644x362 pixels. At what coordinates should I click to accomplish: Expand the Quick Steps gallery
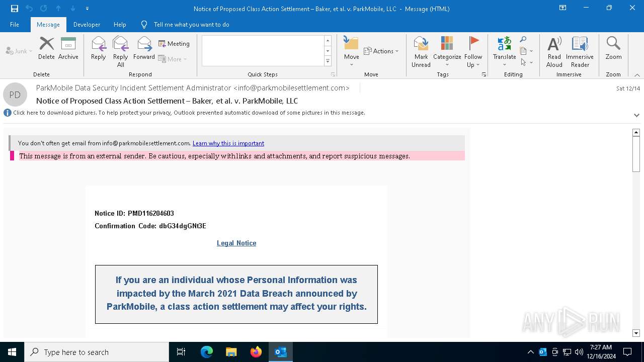coord(328,61)
